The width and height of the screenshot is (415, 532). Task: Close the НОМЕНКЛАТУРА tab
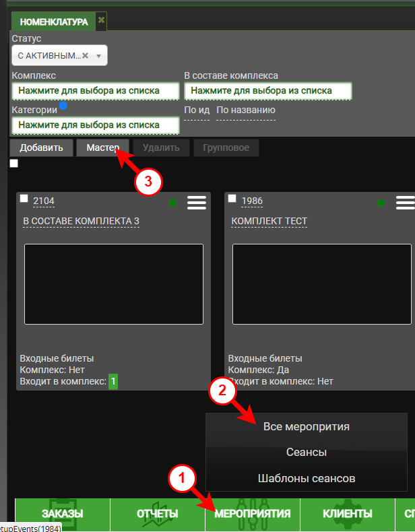pos(101,20)
